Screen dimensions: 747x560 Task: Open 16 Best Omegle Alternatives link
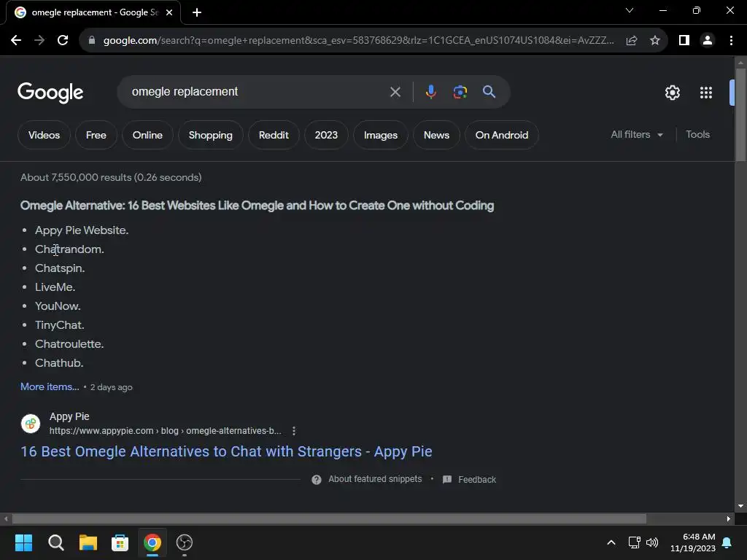(x=226, y=451)
